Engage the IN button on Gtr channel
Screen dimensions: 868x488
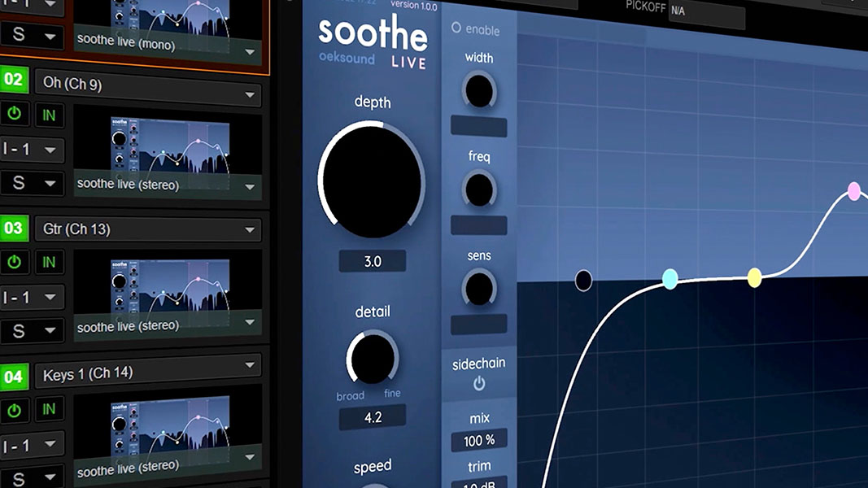tap(49, 262)
